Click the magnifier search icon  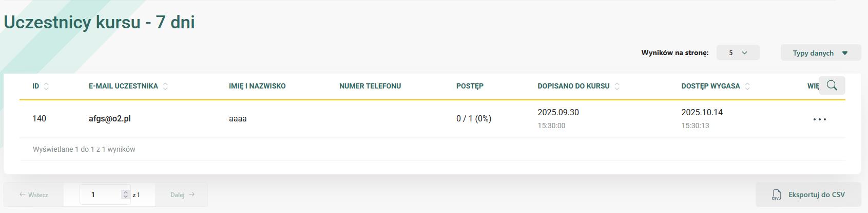click(x=832, y=85)
